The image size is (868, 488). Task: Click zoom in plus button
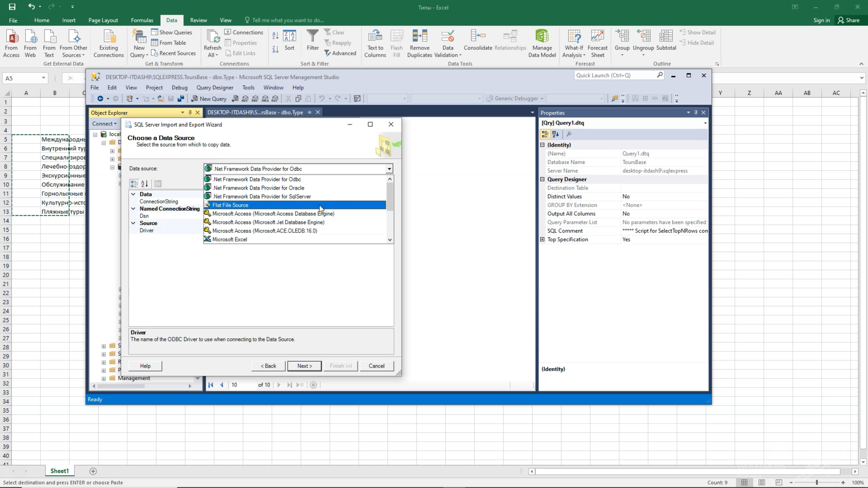point(843,482)
